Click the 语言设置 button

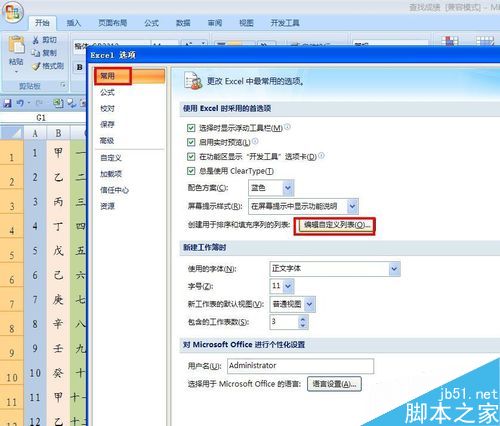[x=334, y=384]
